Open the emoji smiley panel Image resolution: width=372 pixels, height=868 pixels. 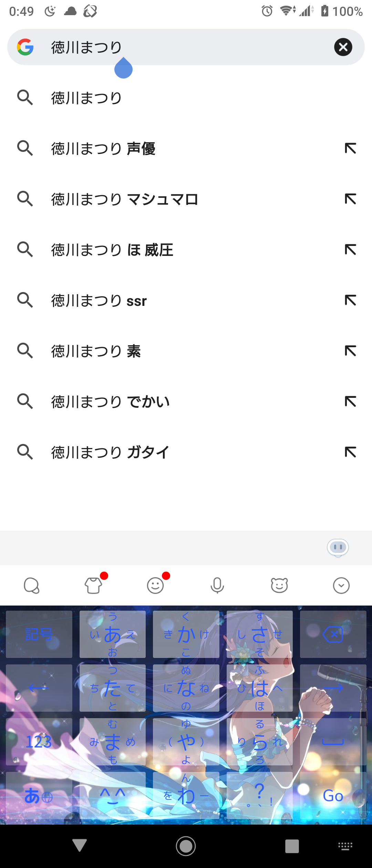click(x=155, y=585)
